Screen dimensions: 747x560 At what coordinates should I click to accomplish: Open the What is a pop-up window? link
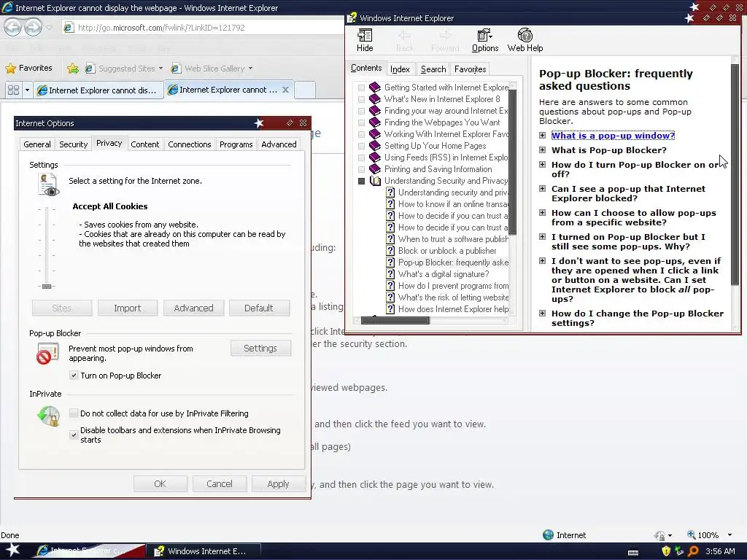613,136
